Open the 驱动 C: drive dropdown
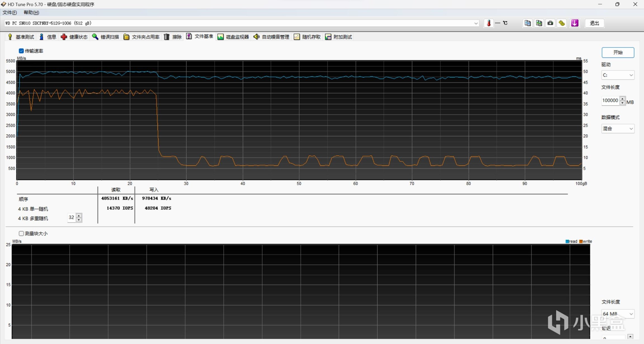Viewport: 644px width, 344px height. tap(617, 75)
